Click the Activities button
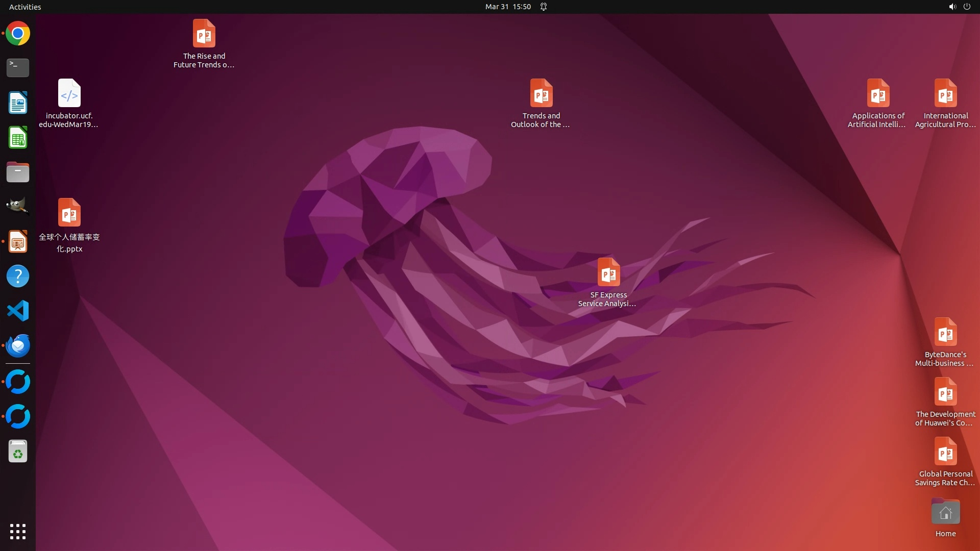The image size is (980, 551). point(25,7)
